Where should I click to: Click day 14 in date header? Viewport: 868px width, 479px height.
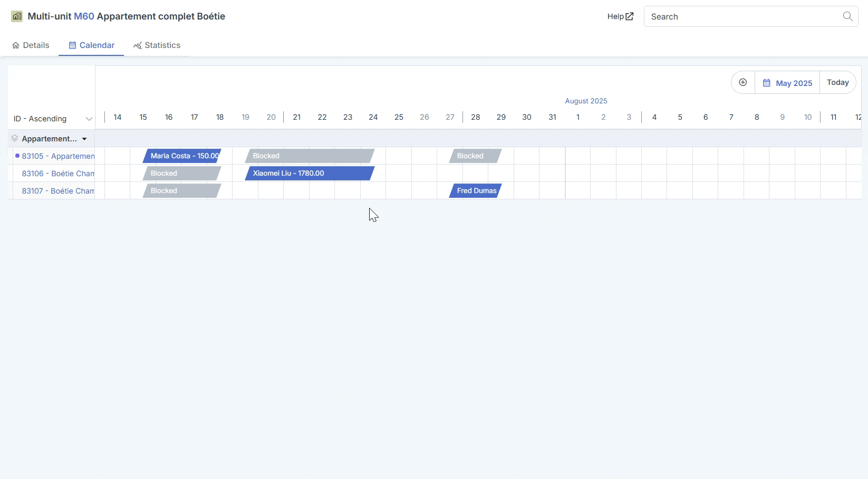click(x=118, y=117)
